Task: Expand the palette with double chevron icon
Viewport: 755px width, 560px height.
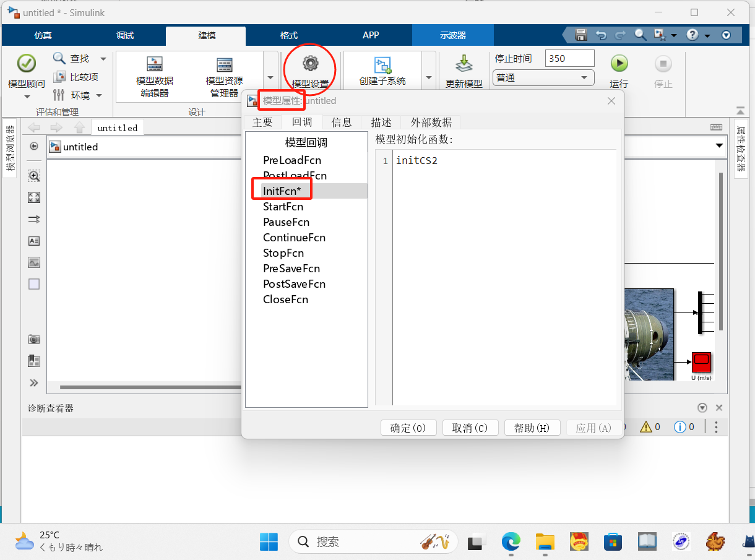Action: pos(34,383)
